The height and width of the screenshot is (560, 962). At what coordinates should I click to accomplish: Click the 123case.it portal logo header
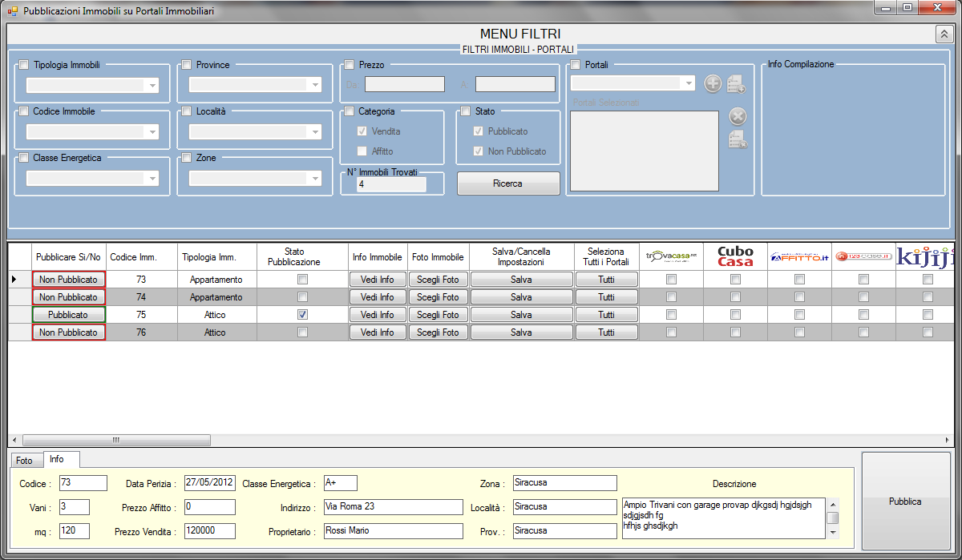(x=863, y=256)
